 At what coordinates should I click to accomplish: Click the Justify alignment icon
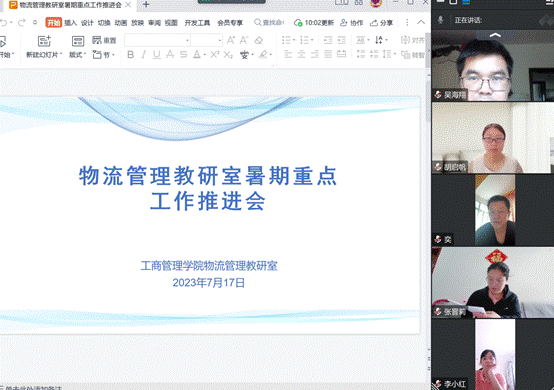[x=328, y=54]
